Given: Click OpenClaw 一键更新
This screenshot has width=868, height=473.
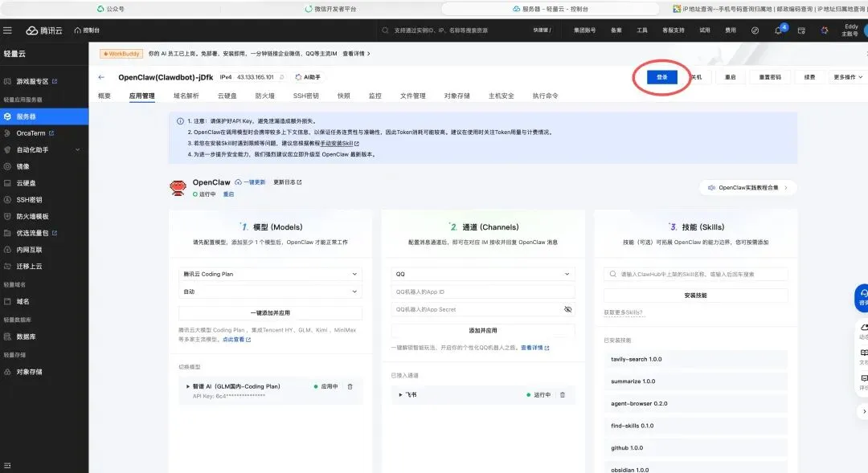Looking at the screenshot, I should tap(250, 182).
